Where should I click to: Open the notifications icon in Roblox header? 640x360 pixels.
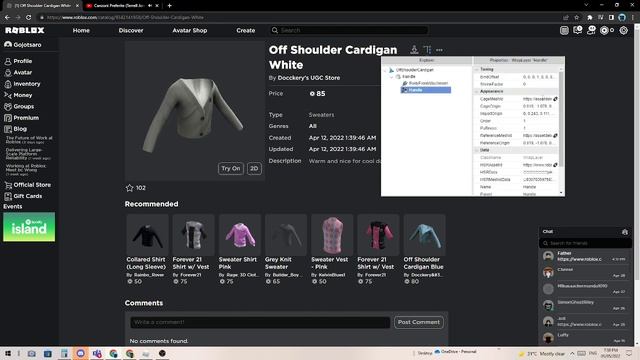(x=578, y=30)
